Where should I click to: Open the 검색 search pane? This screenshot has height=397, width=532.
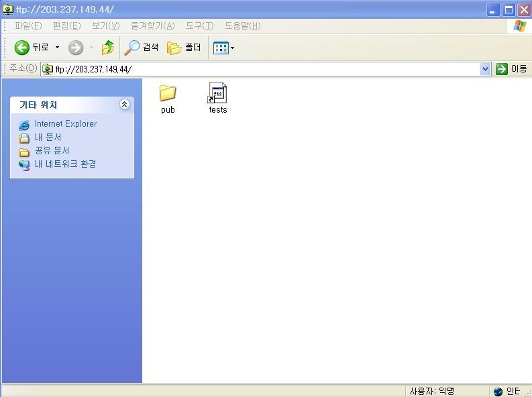click(x=141, y=48)
